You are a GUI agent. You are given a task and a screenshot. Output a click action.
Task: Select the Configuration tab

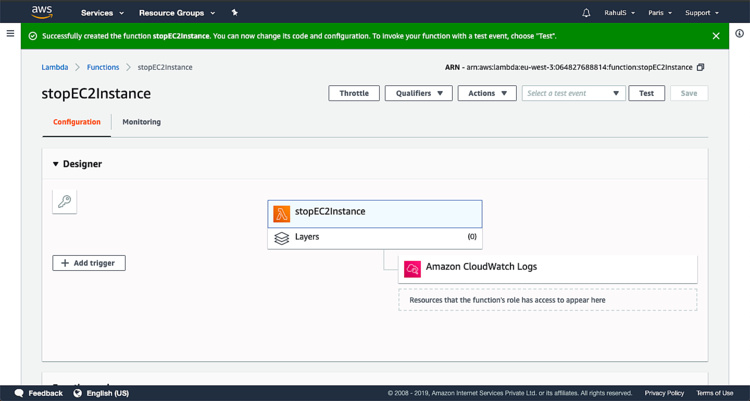click(x=77, y=122)
